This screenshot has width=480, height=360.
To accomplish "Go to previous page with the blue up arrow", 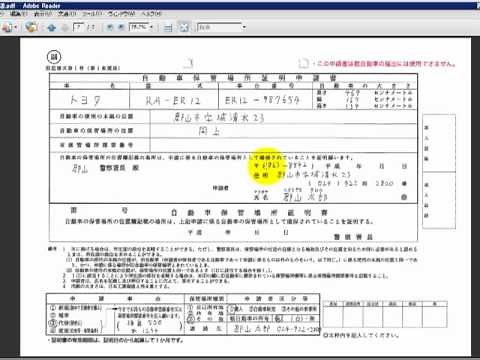I will coord(51,27).
